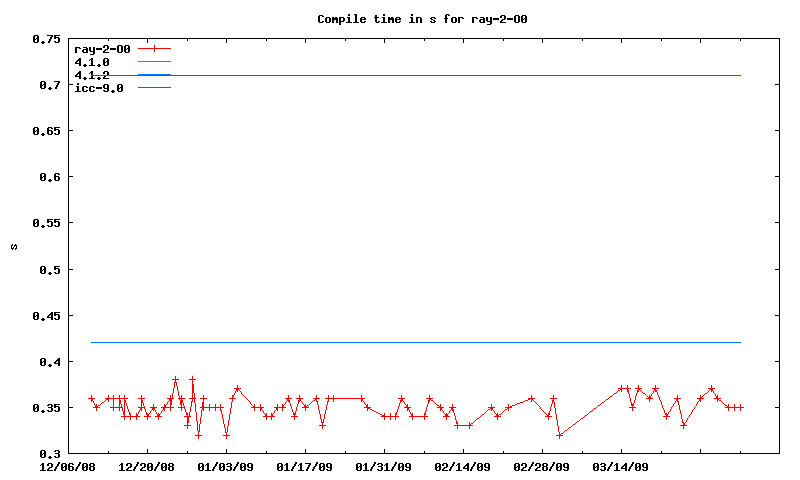Select the 02/14/09 date on x-axis

[x=463, y=466]
